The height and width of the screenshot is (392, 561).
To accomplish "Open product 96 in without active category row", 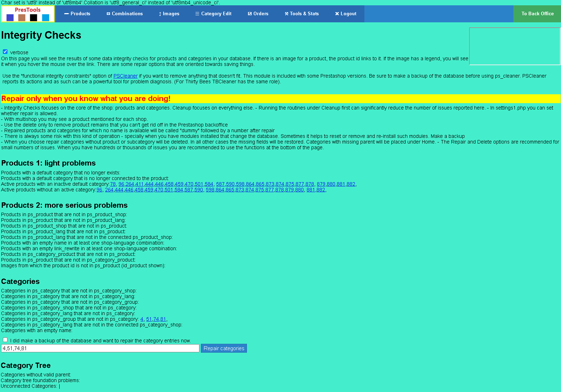I will point(99,190).
